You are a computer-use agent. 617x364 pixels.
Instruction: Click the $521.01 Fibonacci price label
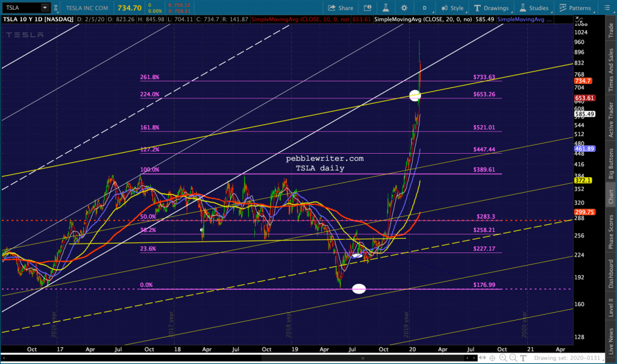[484, 128]
